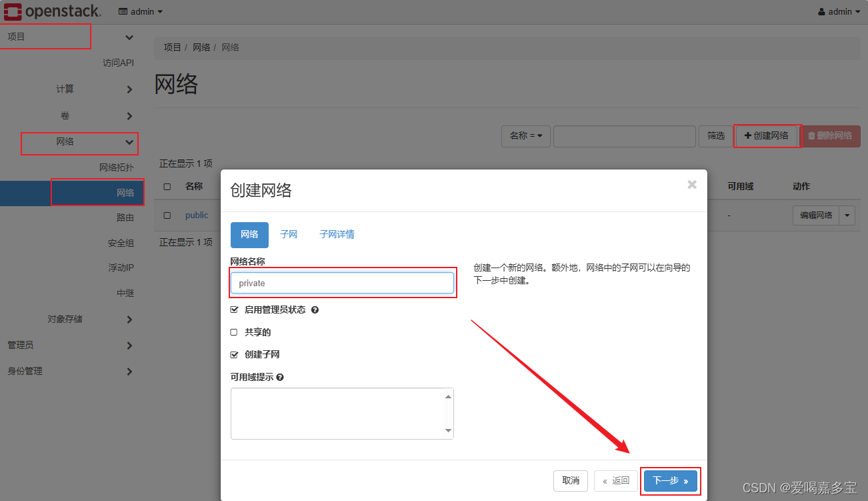Click the 名称 column header
The height and width of the screenshot is (501, 868).
tap(194, 187)
